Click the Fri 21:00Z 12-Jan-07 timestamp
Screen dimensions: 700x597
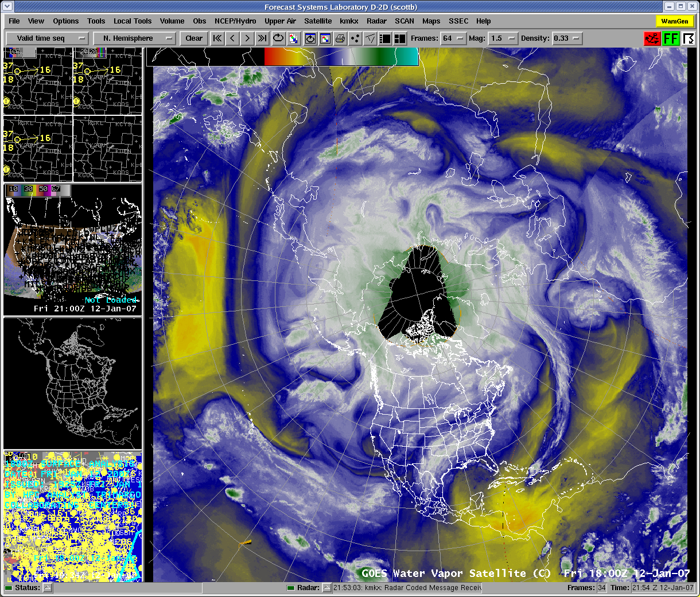pos(85,309)
